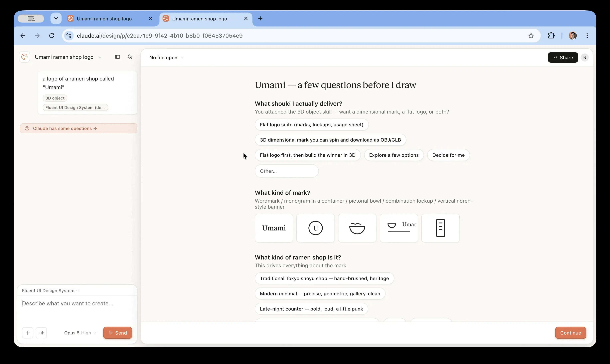
Task: Select Flat logo suite option
Action: click(x=311, y=125)
